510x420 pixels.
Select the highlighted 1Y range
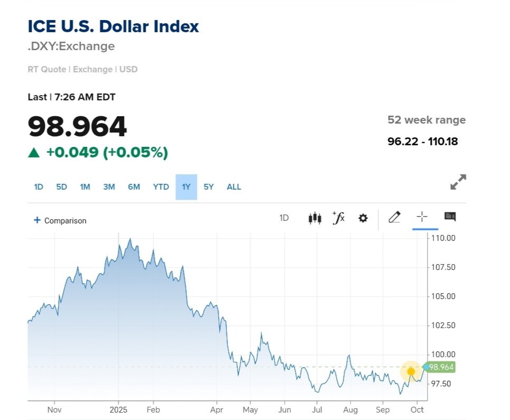(186, 187)
